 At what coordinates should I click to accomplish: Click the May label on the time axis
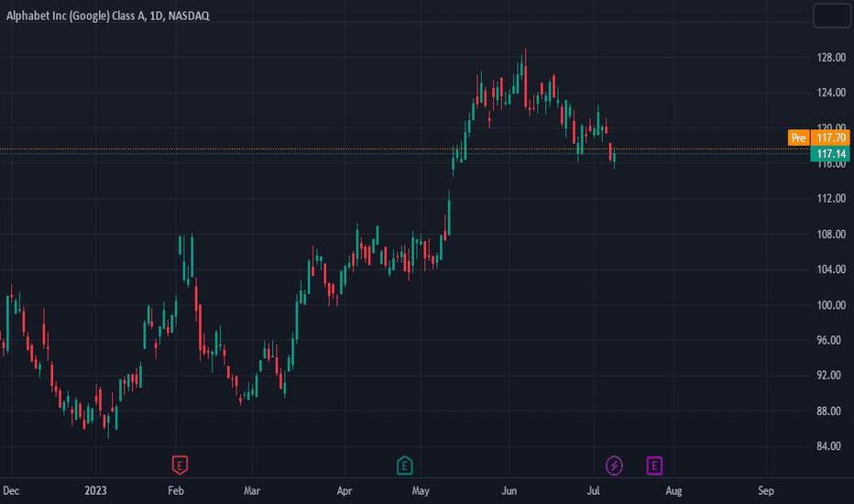pos(421,491)
